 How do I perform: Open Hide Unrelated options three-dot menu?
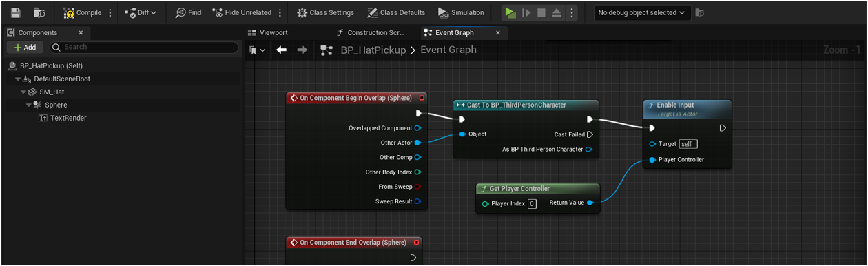click(x=280, y=12)
